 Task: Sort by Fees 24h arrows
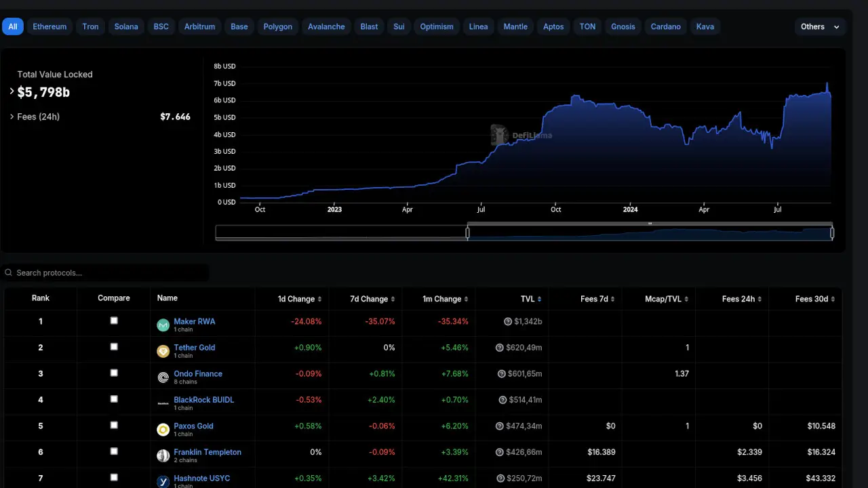coord(759,299)
